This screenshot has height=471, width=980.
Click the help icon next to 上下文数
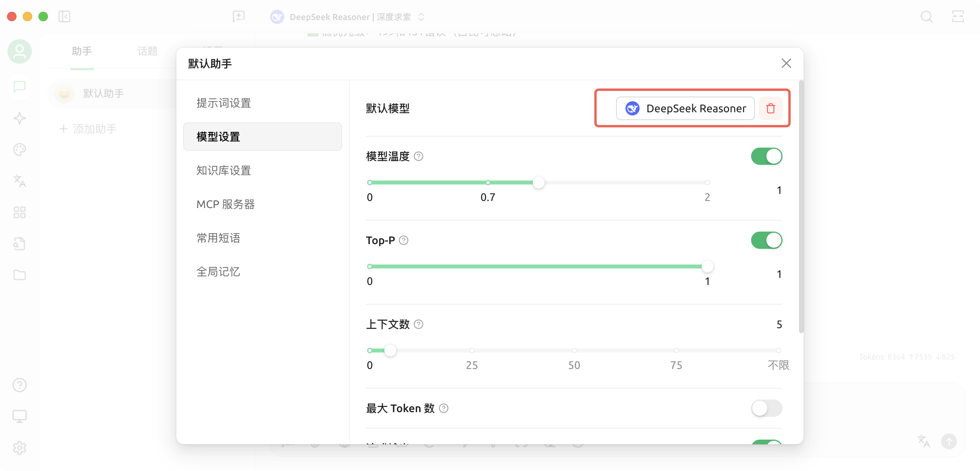point(419,324)
